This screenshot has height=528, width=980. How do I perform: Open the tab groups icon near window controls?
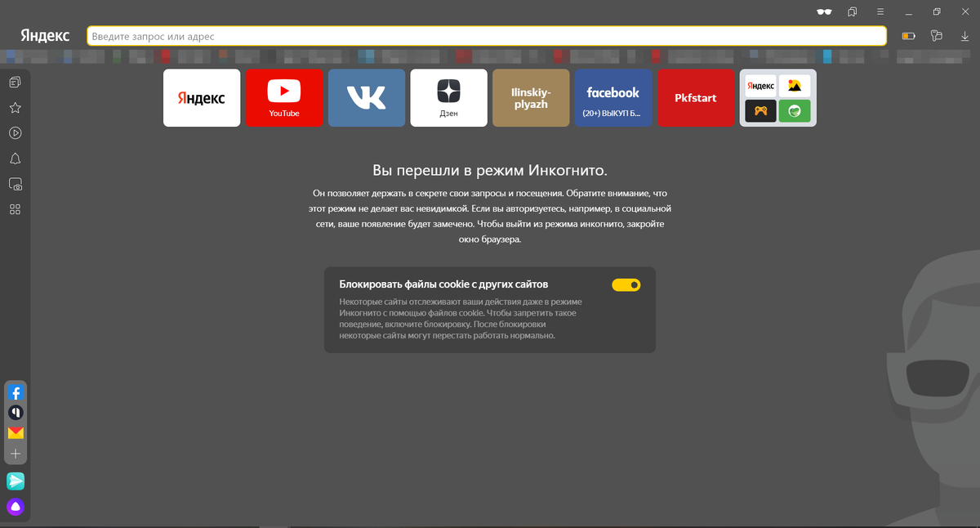coord(852,11)
